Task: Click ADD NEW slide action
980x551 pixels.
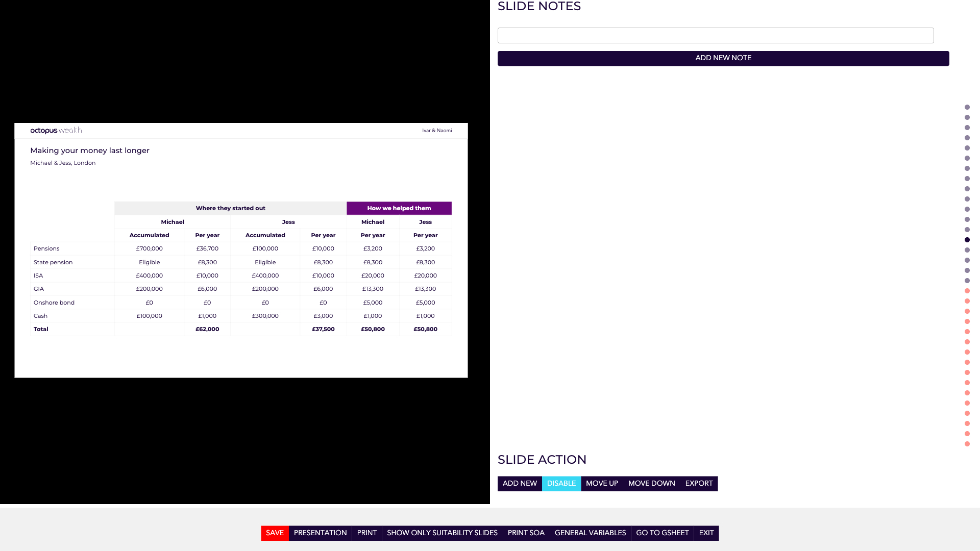Action: click(x=520, y=484)
